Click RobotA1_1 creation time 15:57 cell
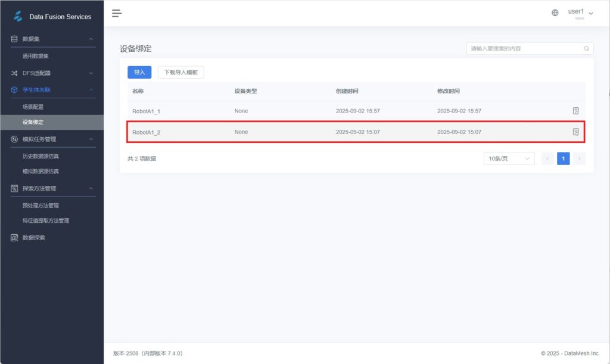 point(358,111)
